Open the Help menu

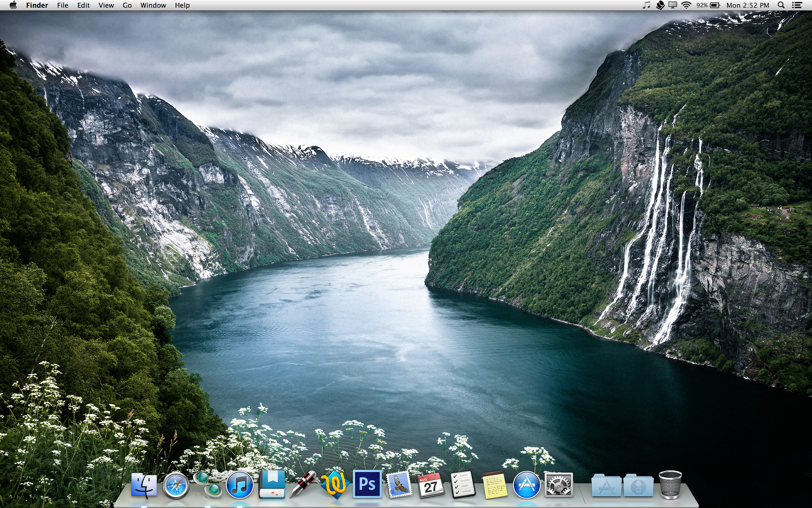pos(182,5)
